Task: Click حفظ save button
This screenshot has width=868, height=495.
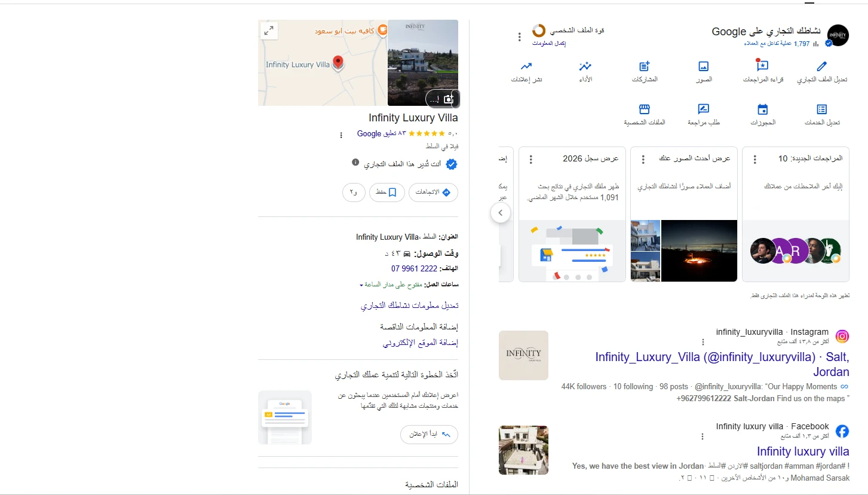Action: pyautogui.click(x=387, y=192)
